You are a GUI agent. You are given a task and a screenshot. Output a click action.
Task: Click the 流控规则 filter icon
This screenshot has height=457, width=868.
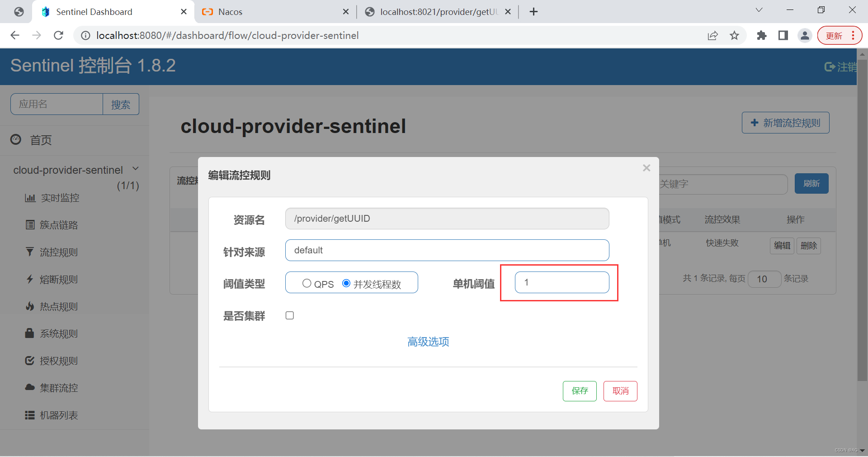point(30,252)
